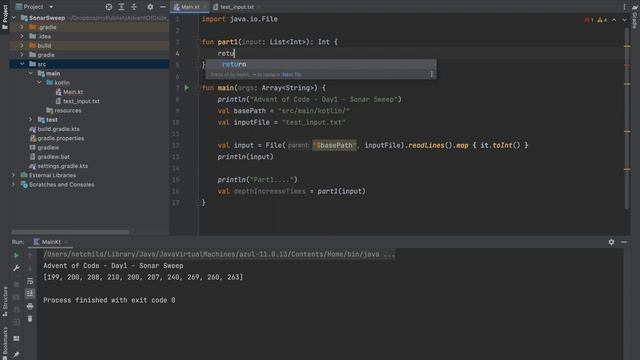Viewport: 640px width, 360px height.
Task: Open Run panel settings gear
Action: click(x=611, y=242)
